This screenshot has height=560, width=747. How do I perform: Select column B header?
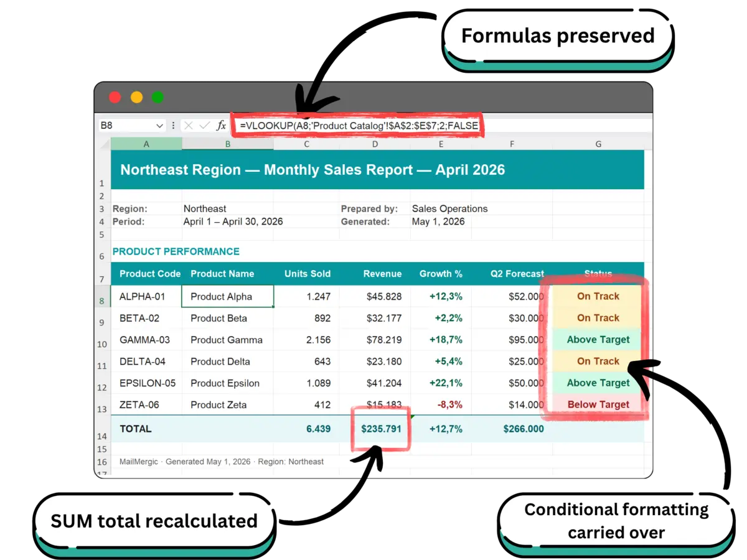(228, 144)
